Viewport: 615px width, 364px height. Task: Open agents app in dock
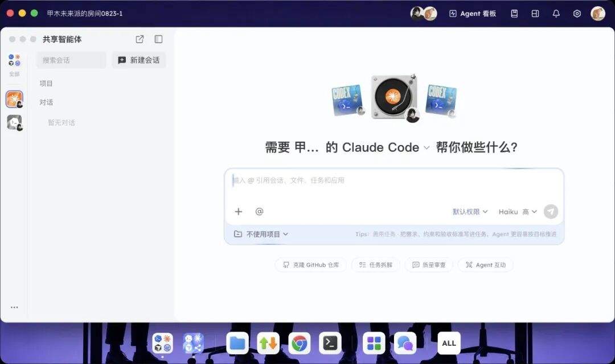163,343
